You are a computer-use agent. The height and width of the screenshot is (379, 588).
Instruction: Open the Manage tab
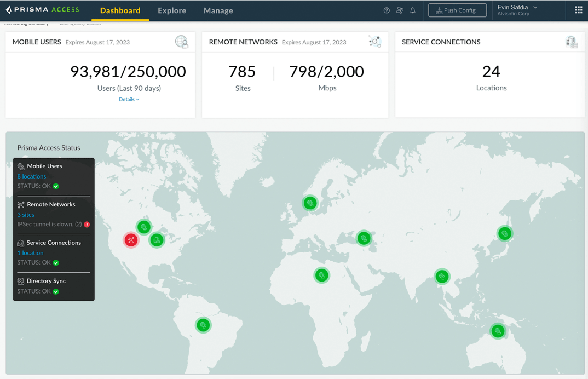point(218,10)
